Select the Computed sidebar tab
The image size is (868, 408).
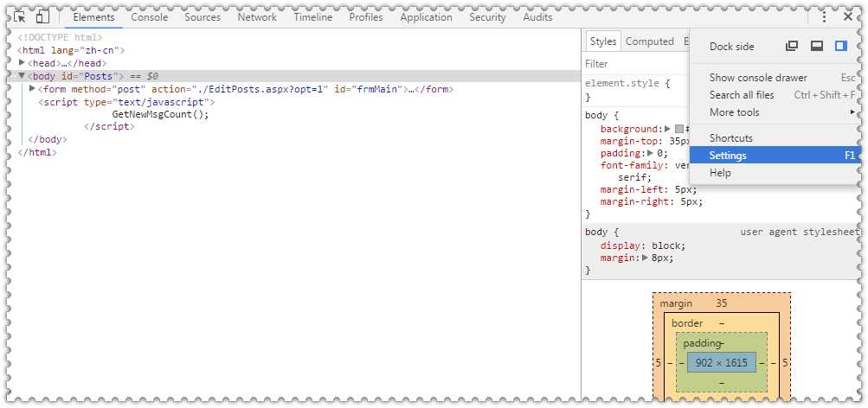coord(649,41)
